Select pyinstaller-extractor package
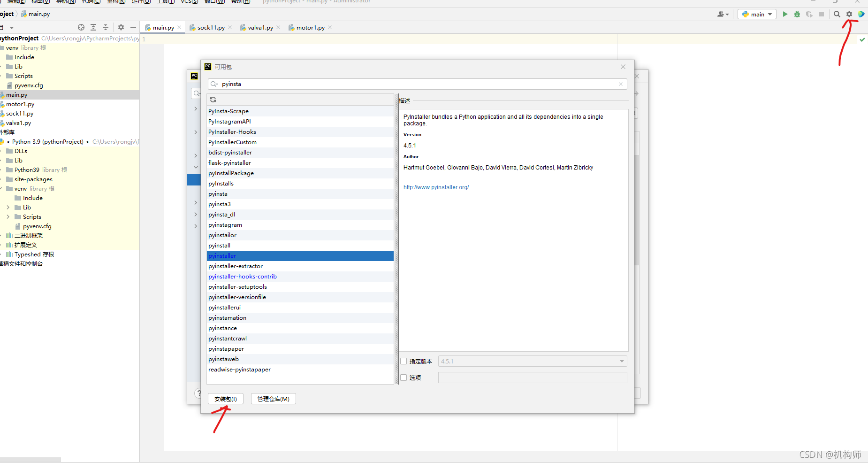The height and width of the screenshot is (463, 868). coord(300,266)
